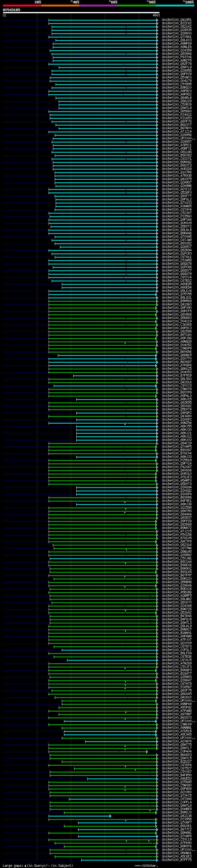Click the cyan alignment bar for B7FF75

[x=119, y=860]
